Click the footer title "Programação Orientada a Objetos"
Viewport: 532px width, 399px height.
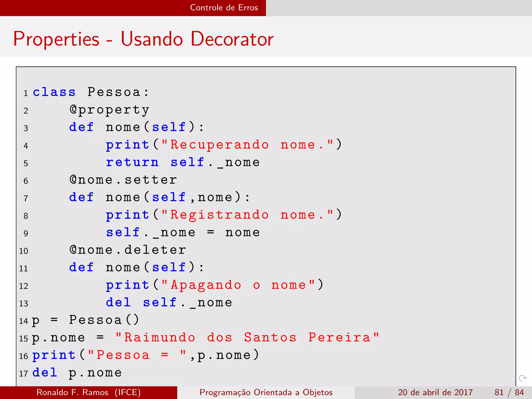[x=266, y=392]
